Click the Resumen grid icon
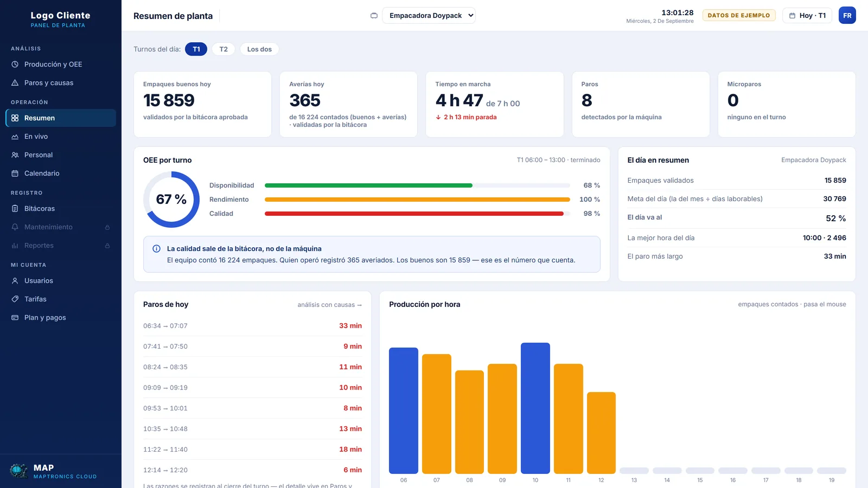 15,118
